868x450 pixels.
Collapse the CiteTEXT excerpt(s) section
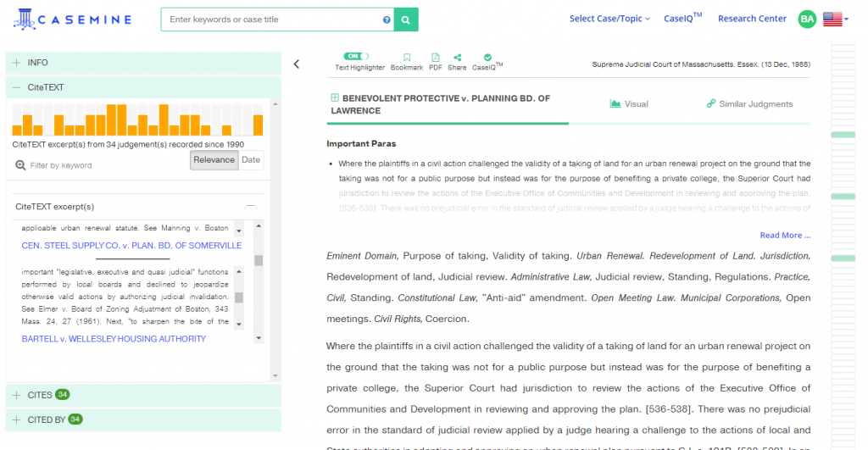[x=251, y=206]
